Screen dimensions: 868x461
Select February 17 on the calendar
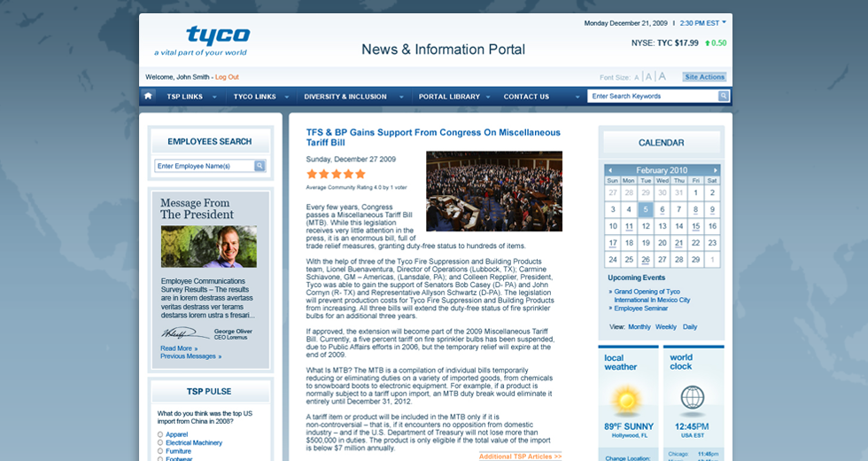612,243
